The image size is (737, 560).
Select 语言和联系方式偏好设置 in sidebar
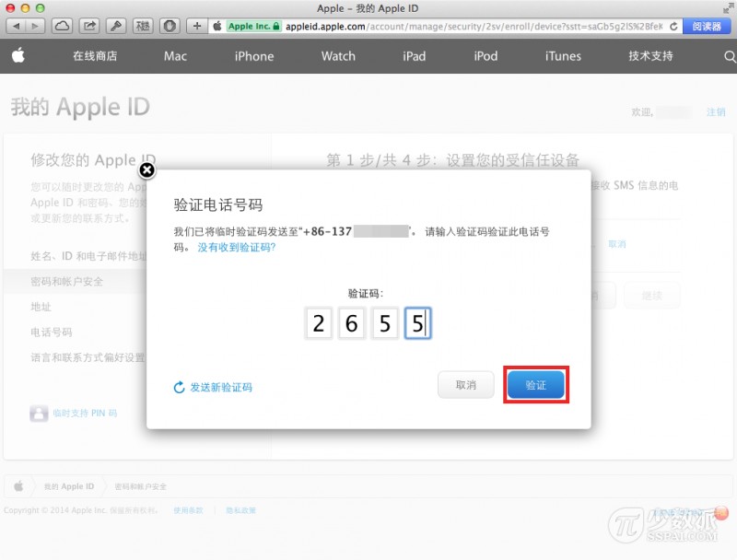(88, 357)
